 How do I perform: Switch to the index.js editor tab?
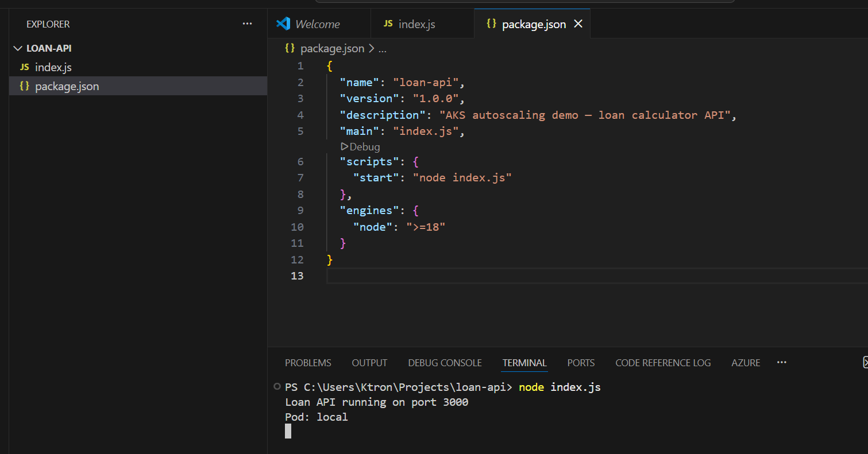tap(416, 24)
